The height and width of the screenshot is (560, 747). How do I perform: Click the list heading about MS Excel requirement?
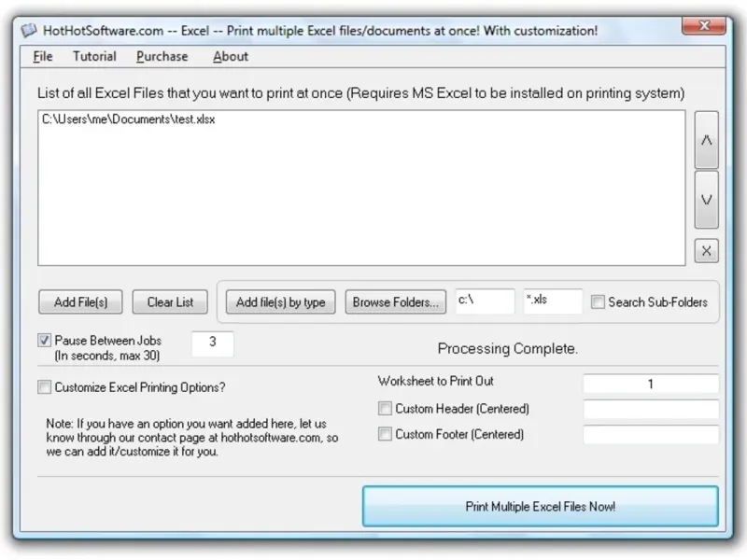(x=360, y=92)
